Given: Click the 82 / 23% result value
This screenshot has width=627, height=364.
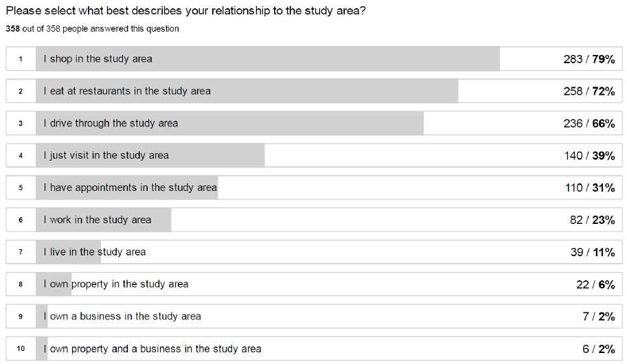Looking at the screenshot, I should 592,220.
